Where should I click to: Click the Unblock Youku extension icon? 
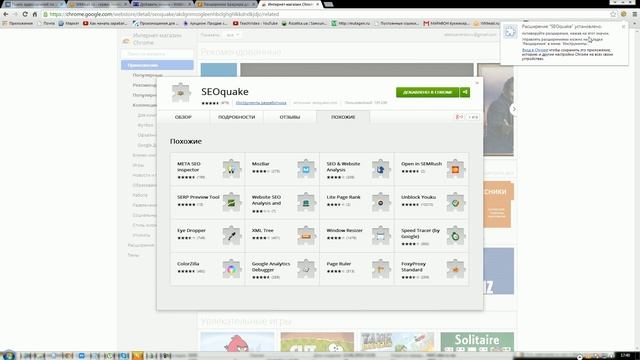pos(456,202)
